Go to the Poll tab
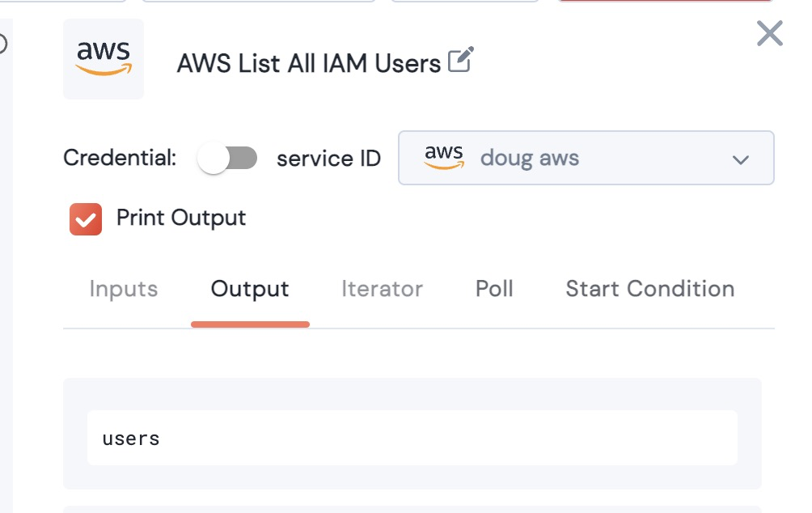812x513 pixels. point(494,289)
